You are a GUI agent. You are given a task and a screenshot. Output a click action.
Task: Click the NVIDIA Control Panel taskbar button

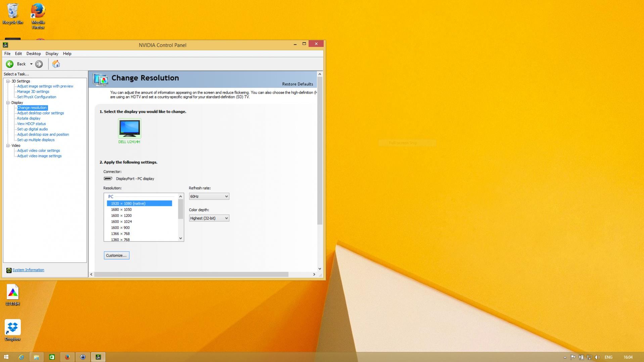point(98,357)
